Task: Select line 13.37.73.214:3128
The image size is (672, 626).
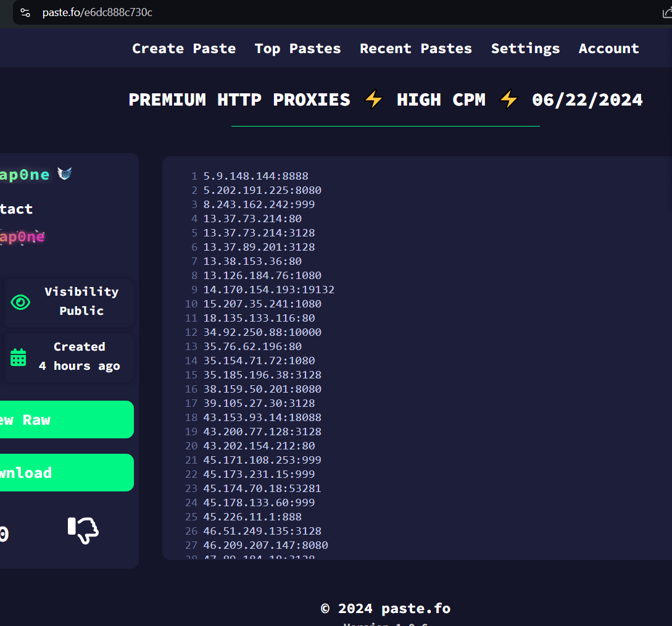Action: pos(259,233)
